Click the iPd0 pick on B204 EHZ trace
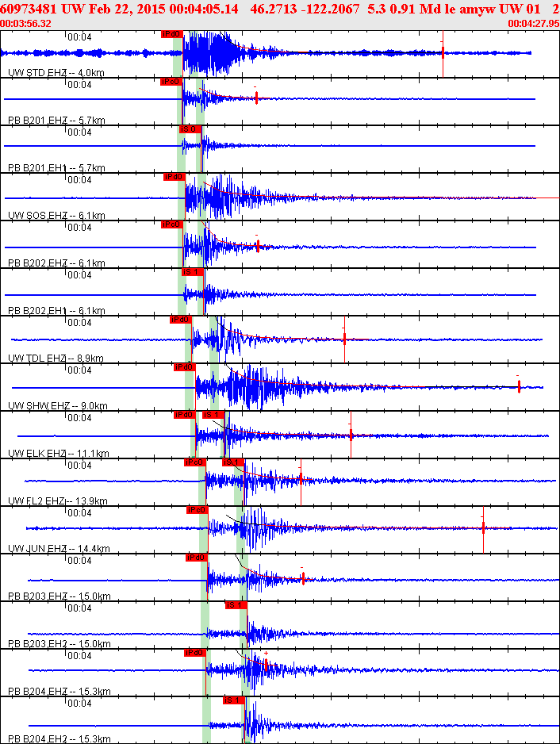 coord(194,653)
